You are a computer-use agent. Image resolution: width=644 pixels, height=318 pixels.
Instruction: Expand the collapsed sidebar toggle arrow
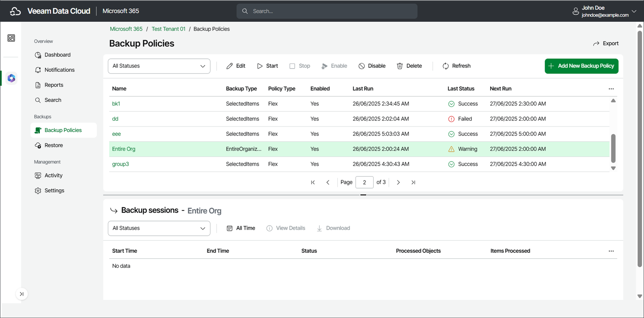pos(22,294)
